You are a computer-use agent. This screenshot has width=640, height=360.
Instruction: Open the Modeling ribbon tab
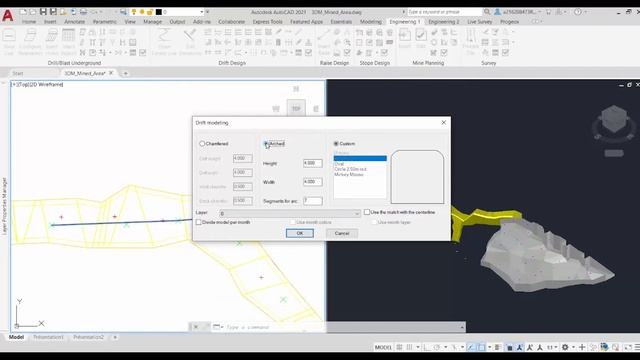371,22
